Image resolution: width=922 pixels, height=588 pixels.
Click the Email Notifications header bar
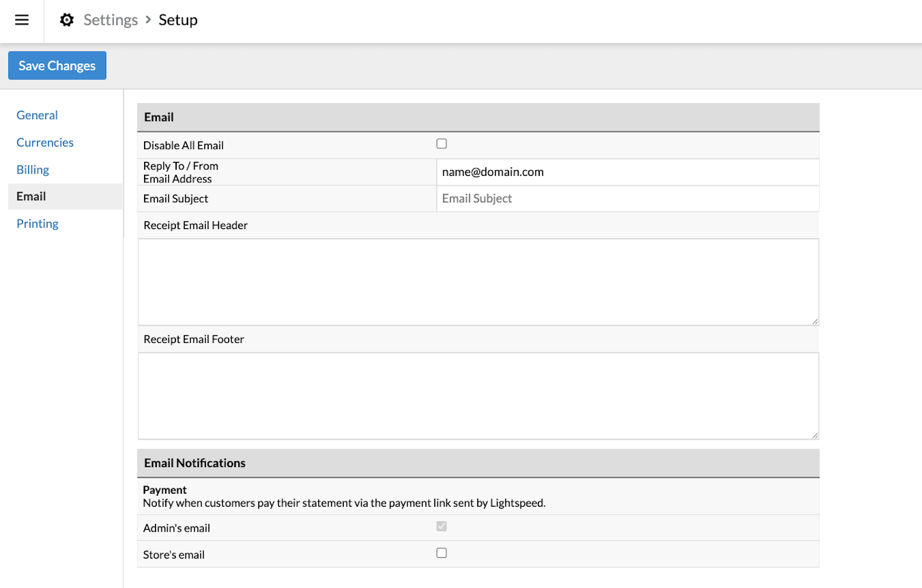(x=478, y=463)
